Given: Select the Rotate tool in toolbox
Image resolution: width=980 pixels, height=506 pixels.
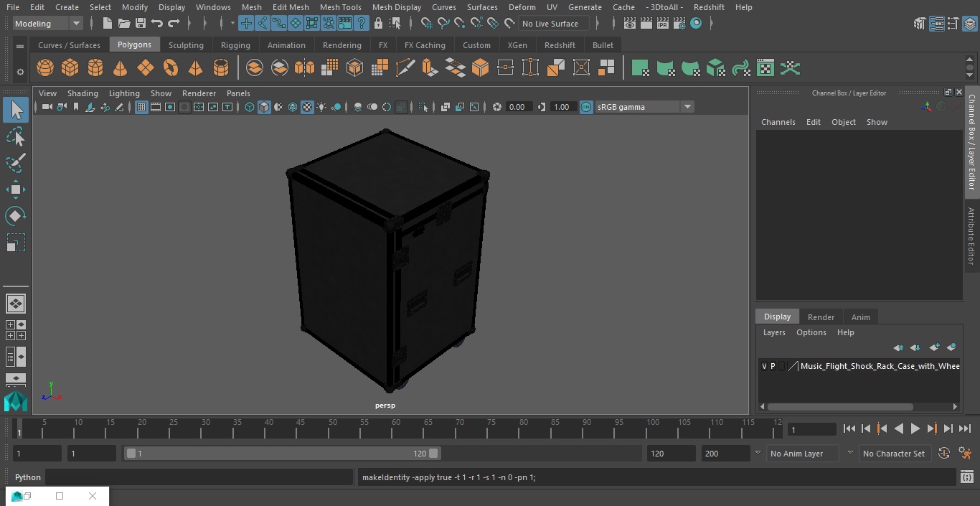Looking at the screenshot, I should [16, 216].
